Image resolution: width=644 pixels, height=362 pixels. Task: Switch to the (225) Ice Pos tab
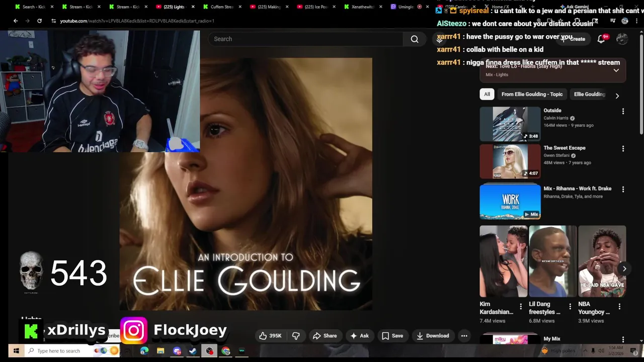click(315, 7)
